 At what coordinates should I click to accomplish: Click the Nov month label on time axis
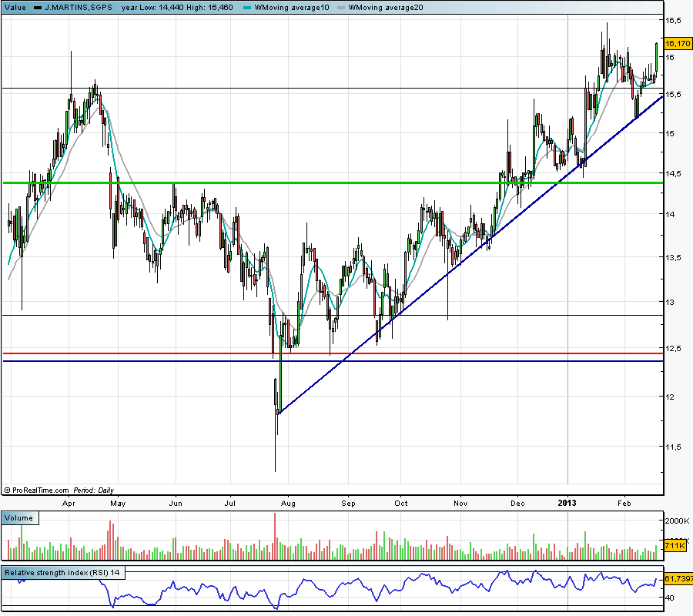(460, 504)
